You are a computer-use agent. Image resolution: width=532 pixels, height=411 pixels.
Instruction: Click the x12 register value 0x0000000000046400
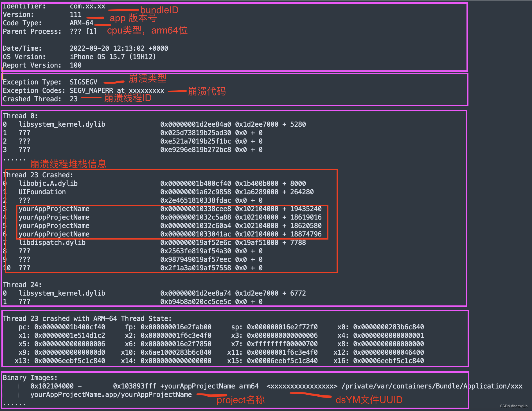click(x=389, y=352)
